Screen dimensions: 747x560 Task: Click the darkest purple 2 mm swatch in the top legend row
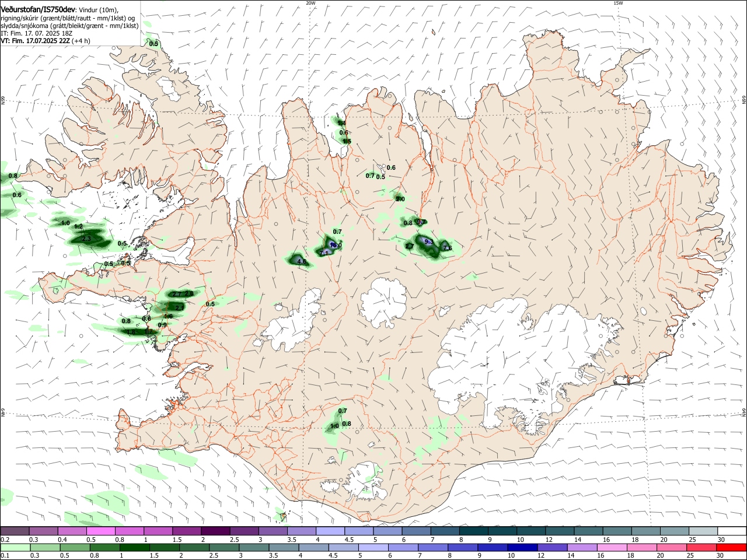point(215,531)
